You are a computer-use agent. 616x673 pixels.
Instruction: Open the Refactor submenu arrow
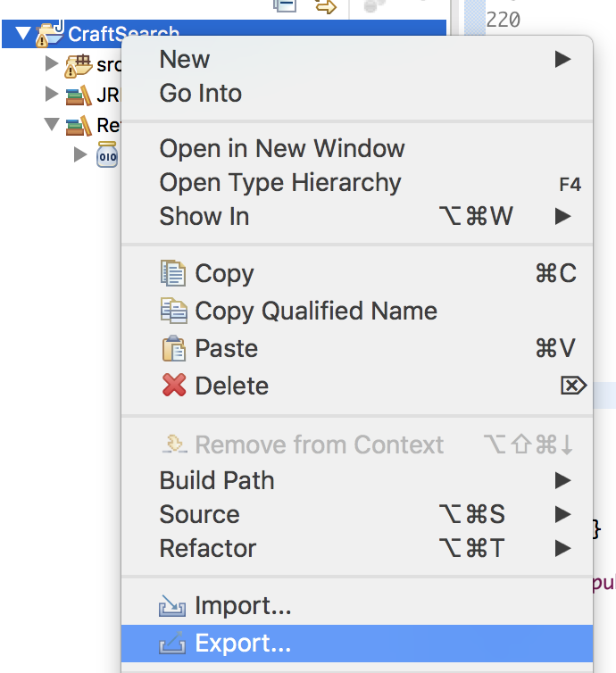tap(562, 548)
